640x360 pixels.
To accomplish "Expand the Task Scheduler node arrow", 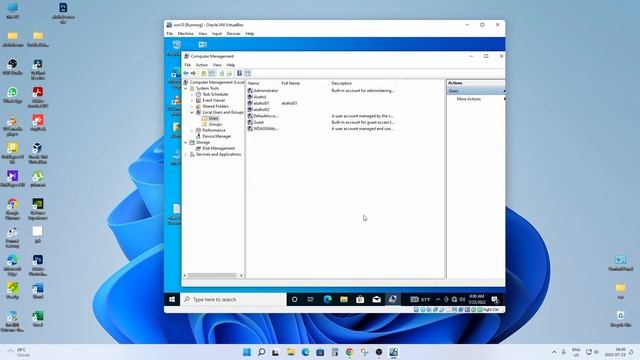I will [192, 94].
